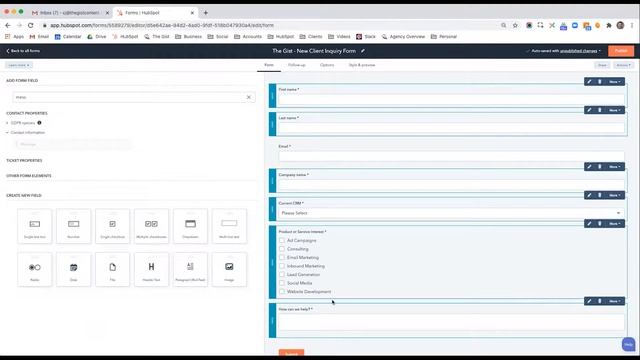Open the Current CRM 'Please Select' dropdown
Screen dimensions: 640x360
[451, 213]
